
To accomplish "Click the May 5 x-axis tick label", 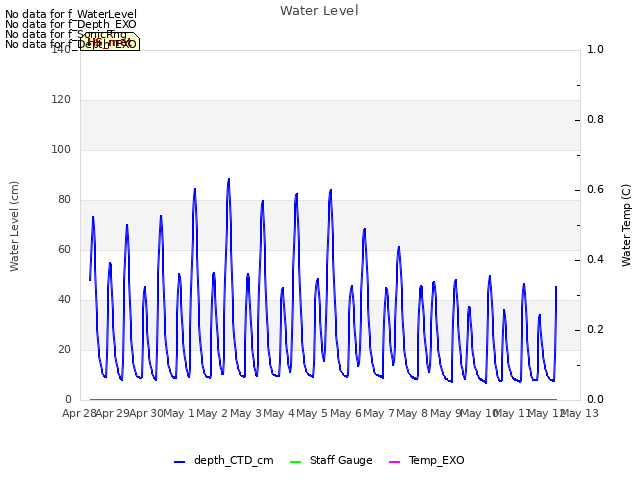I will 312,413.
